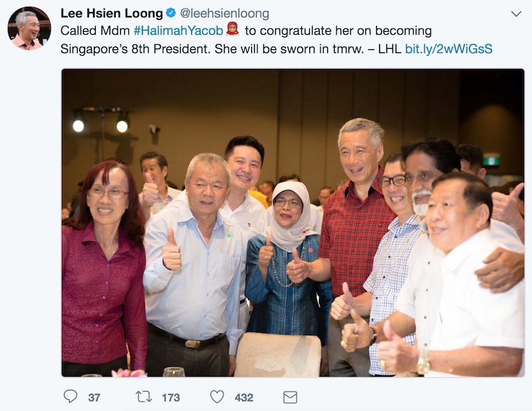Follow the bit.ly/2wWiGsS link
Image resolution: width=532 pixels, height=411 pixels.
[x=448, y=49]
